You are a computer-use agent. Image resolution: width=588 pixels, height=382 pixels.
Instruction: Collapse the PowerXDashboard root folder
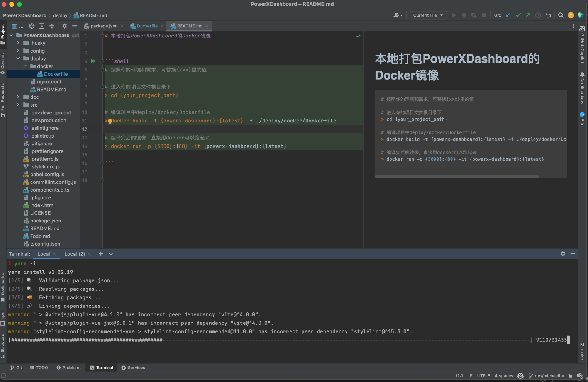click(x=11, y=35)
